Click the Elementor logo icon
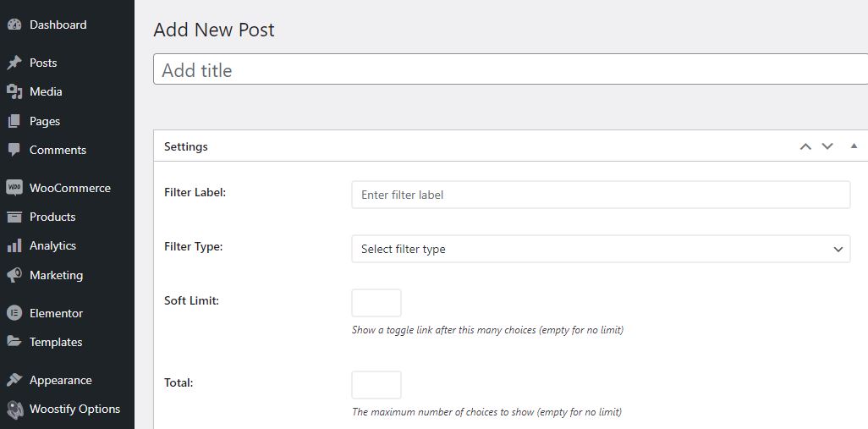The height and width of the screenshot is (429, 868). point(14,313)
